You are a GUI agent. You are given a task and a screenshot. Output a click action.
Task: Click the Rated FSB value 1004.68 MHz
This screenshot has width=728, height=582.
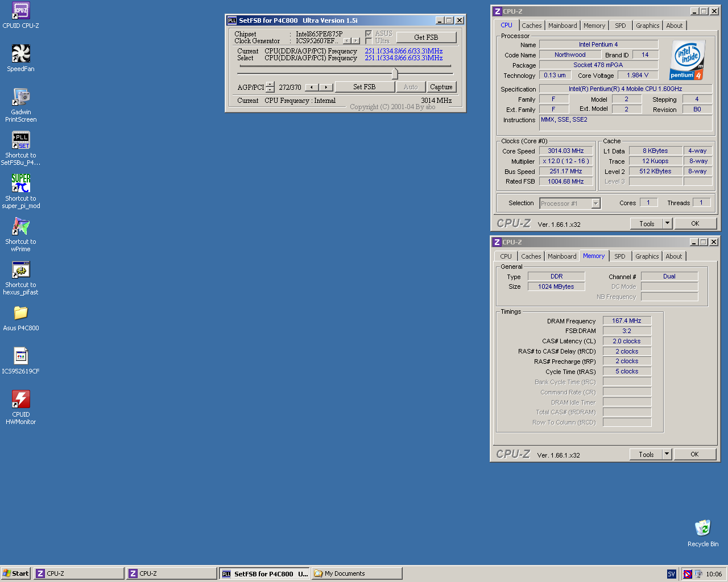(566, 182)
